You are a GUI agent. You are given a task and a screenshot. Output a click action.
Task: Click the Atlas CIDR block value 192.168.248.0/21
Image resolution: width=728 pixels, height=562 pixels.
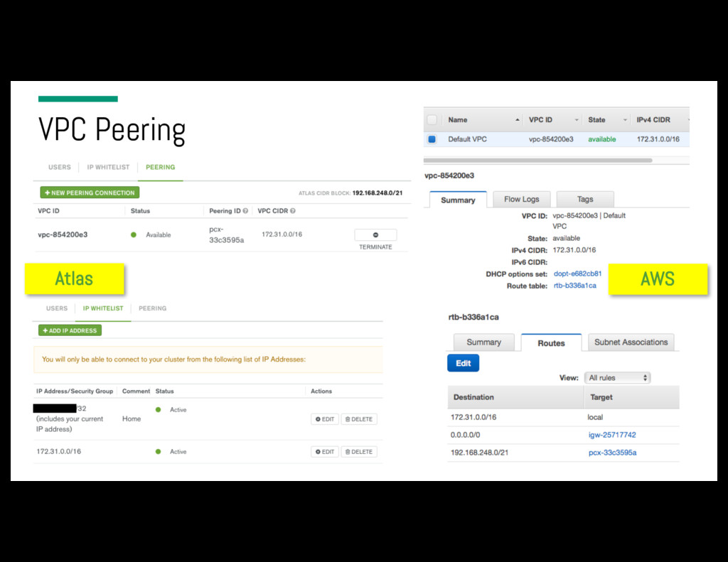point(377,193)
